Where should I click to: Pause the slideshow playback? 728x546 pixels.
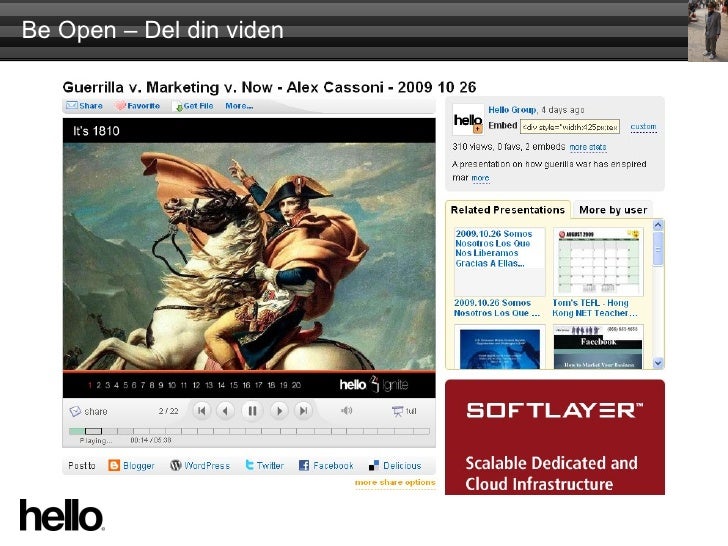point(252,411)
